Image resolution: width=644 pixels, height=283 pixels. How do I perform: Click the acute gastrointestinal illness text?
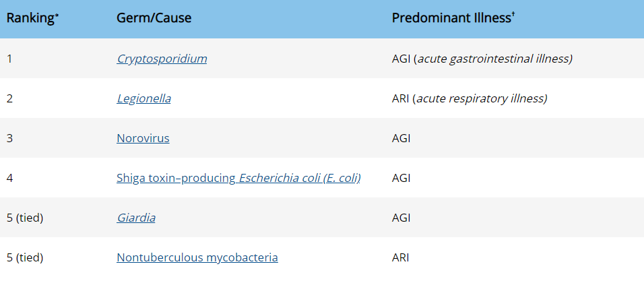[x=493, y=59]
